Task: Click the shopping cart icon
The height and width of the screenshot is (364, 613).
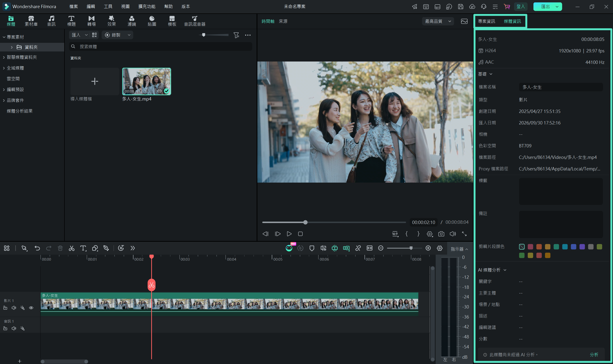Action: point(507,7)
